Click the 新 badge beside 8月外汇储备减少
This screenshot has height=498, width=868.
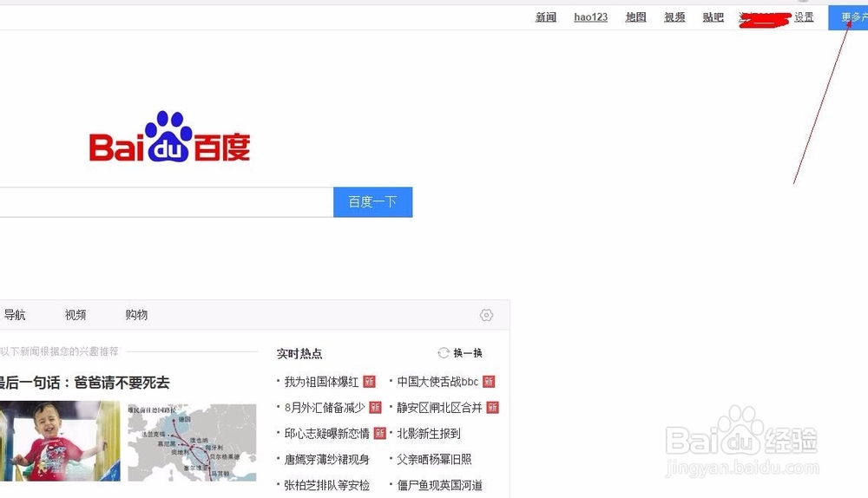375,408
